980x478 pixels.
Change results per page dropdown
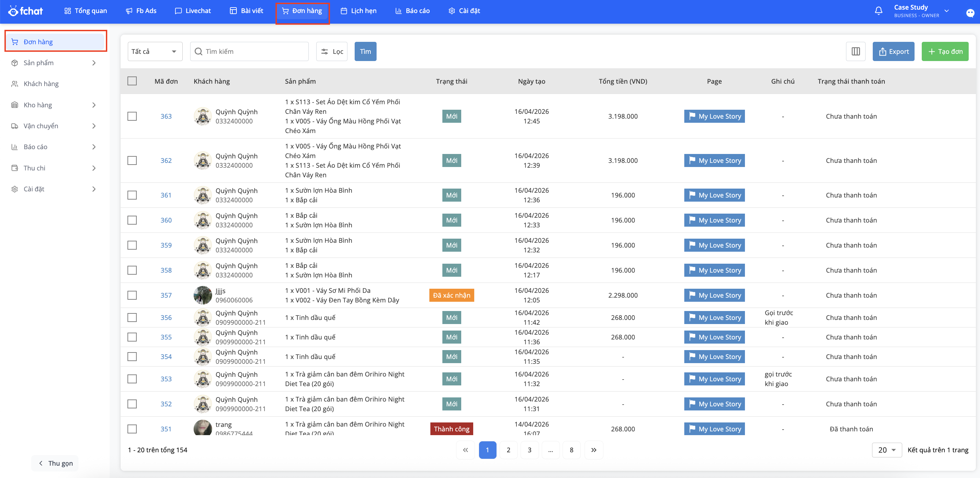click(886, 450)
